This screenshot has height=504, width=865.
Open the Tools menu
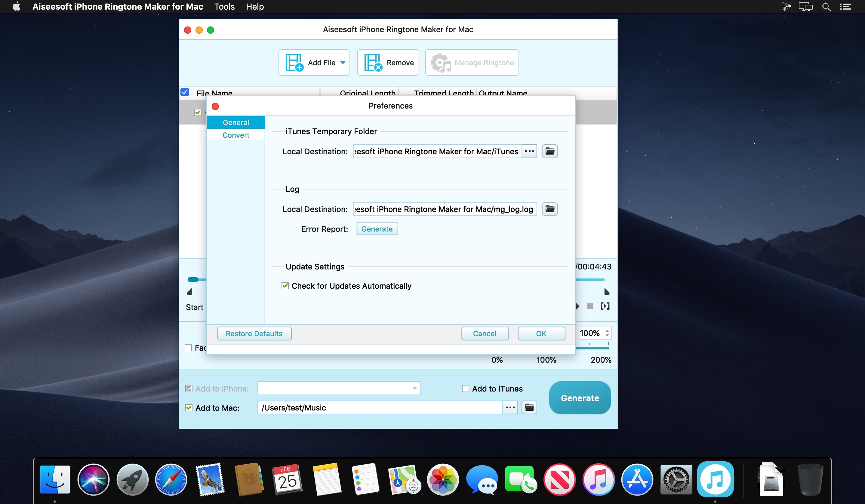point(224,7)
